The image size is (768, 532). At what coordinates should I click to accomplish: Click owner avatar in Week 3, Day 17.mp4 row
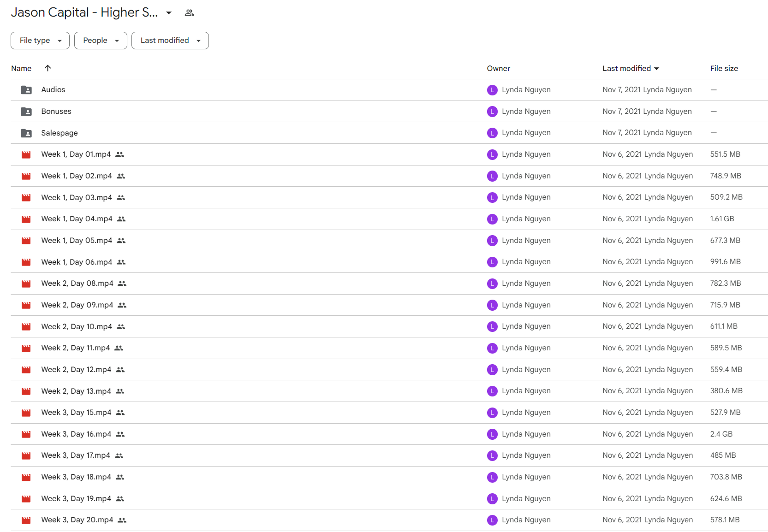point(492,455)
